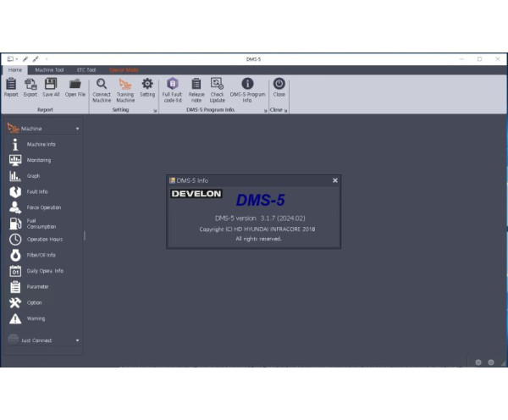Open the Connect Machine tool

(102, 87)
